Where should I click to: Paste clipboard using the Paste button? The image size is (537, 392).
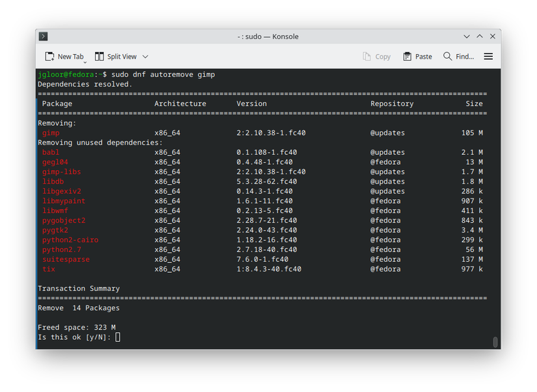click(417, 57)
